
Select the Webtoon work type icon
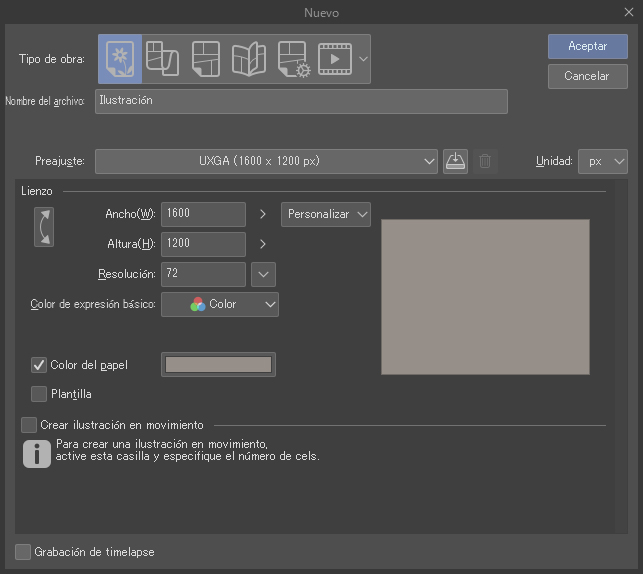(162, 59)
